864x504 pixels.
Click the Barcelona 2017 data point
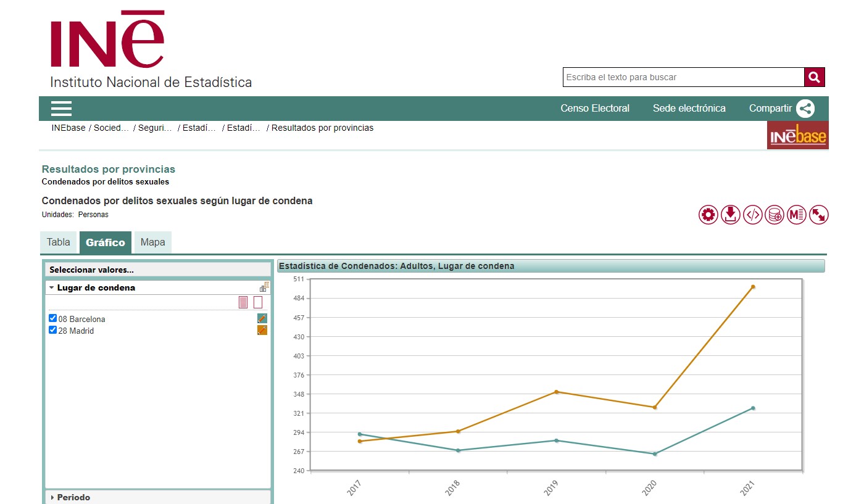click(x=360, y=434)
